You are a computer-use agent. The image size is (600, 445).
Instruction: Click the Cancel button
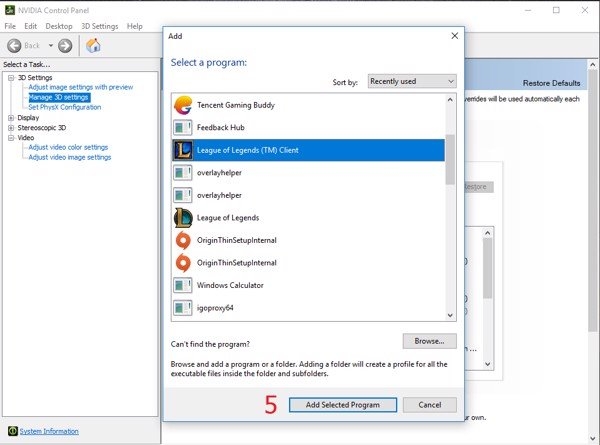click(430, 405)
